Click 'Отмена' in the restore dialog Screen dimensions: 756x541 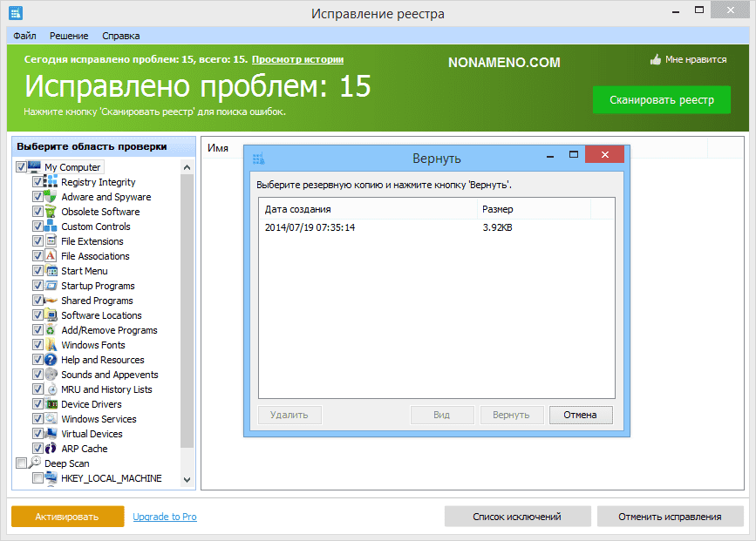580,415
